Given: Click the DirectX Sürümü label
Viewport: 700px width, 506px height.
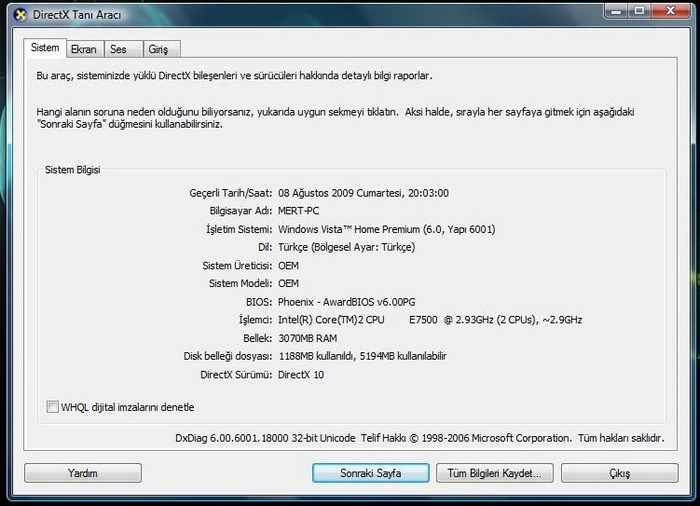Looking at the screenshot, I should point(236,375).
